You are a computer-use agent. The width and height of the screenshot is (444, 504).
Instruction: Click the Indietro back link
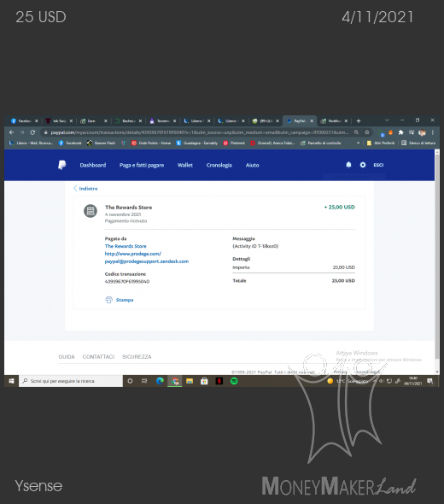[x=85, y=189]
